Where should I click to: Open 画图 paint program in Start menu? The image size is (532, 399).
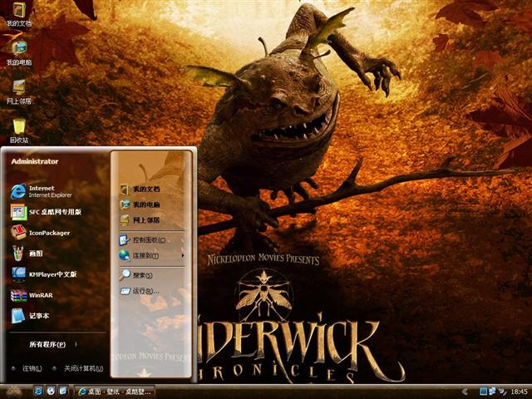tap(27, 254)
